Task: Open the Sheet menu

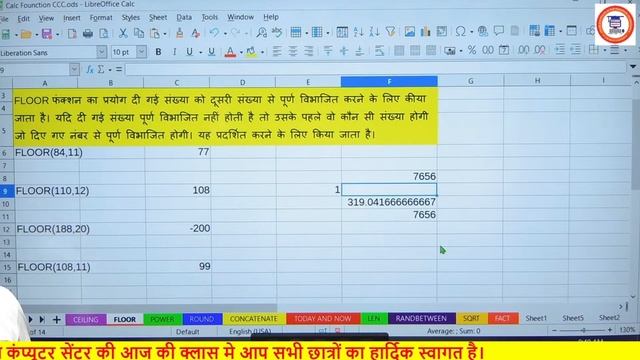Action: (x=158, y=18)
